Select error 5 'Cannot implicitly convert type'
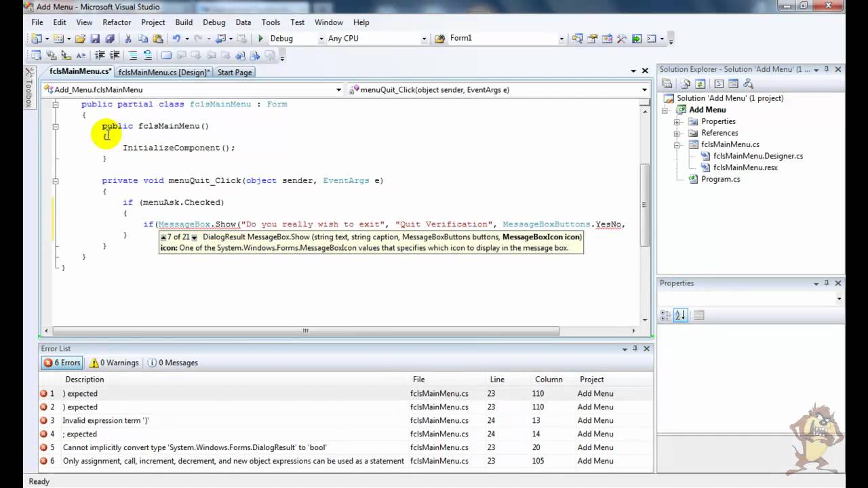The height and width of the screenshot is (488, 868). coord(346,447)
